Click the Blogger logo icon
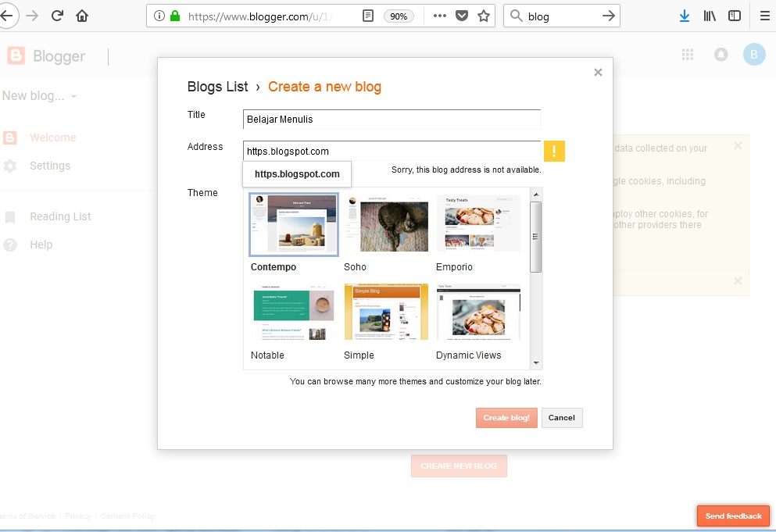Image resolution: width=776 pixels, height=532 pixels. 16,56
